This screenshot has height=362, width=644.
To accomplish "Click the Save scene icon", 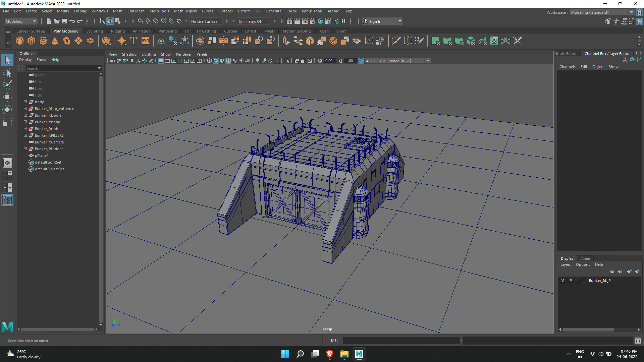I will (64, 21).
